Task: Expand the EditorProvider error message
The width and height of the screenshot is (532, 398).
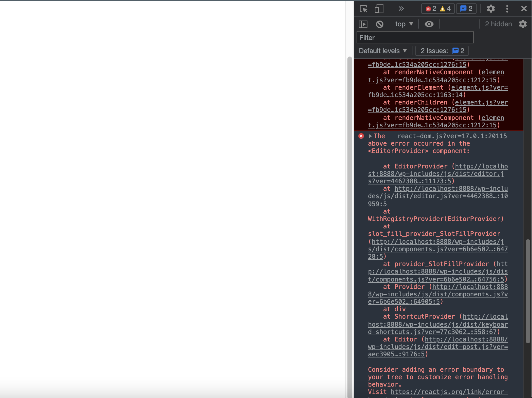Action: [371, 136]
